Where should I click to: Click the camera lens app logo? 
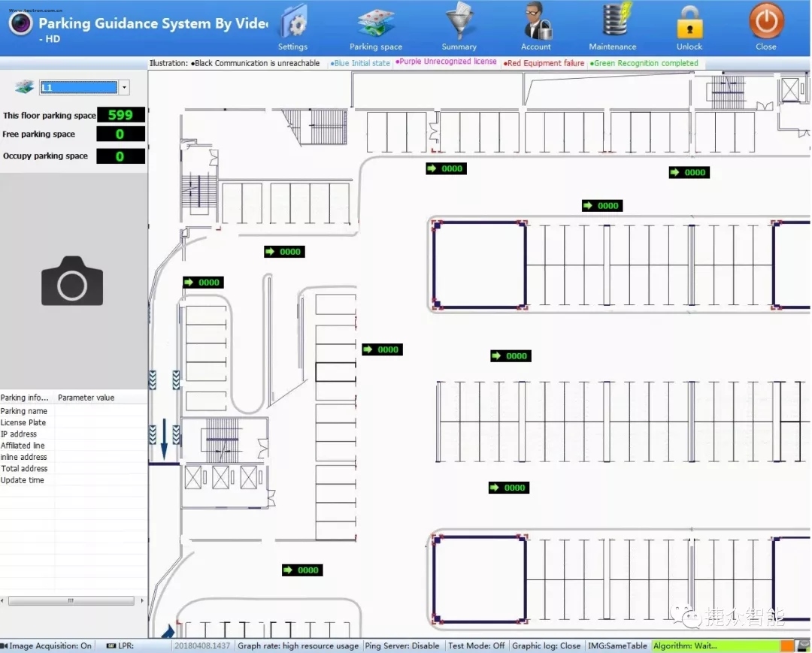click(21, 23)
